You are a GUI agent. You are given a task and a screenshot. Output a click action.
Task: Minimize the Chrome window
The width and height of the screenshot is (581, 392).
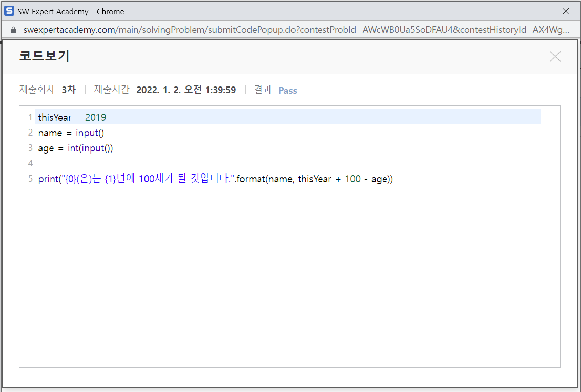[x=508, y=11]
